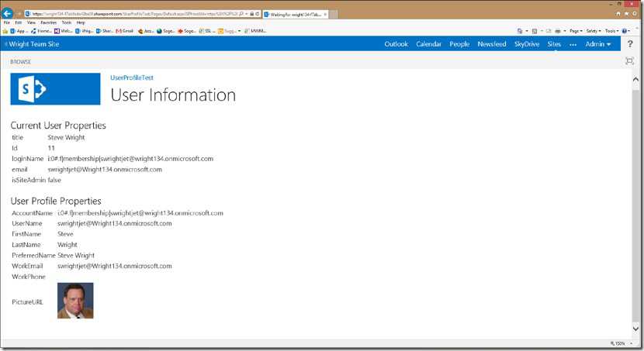
Task: Select the BROWSE ribbon tab
Action: 20,61
